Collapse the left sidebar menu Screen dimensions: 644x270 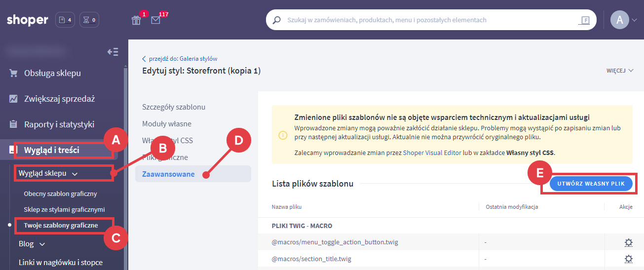[113, 52]
